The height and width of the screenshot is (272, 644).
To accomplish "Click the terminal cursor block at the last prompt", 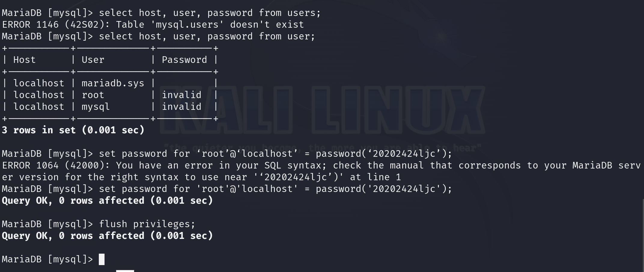I will click(102, 259).
